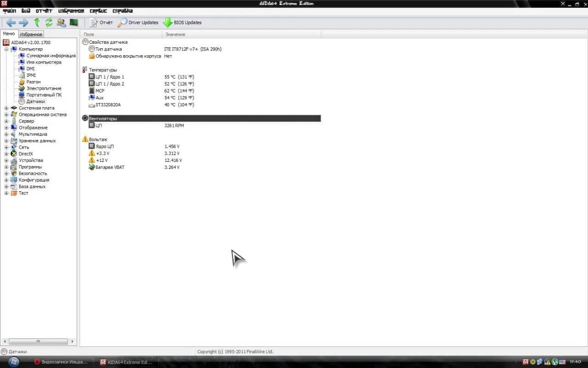This screenshot has width=588, height=368.
Task: Click the Безопасность shield icon
Action: pyautogui.click(x=14, y=173)
